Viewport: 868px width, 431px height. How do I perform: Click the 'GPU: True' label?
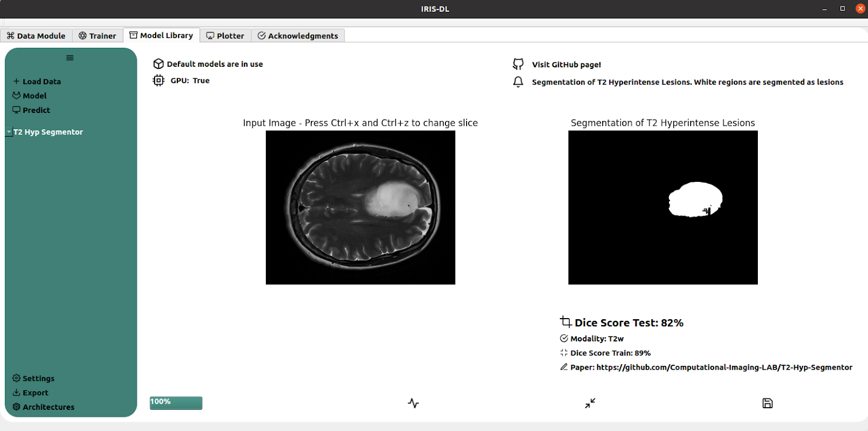click(190, 80)
